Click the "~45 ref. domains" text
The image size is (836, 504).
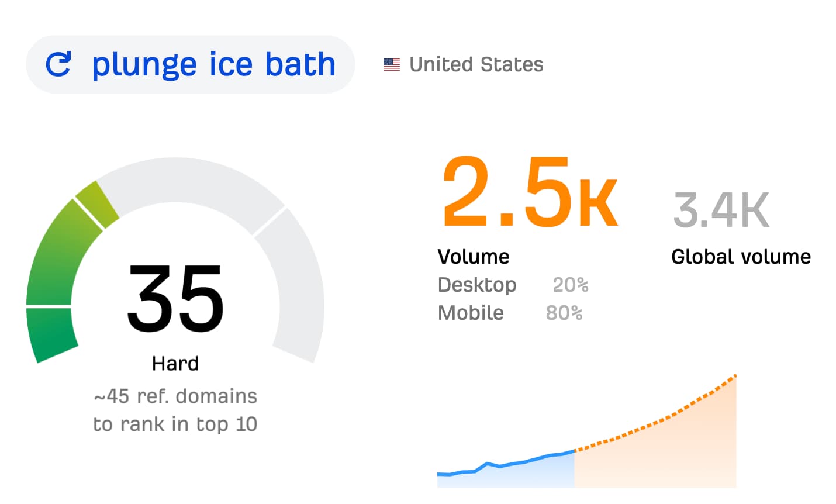[x=175, y=396]
